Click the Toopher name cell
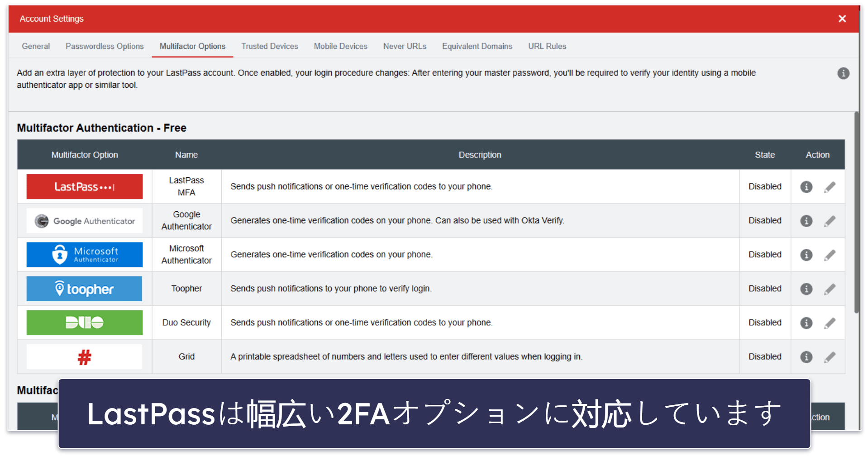Image resolution: width=868 pixels, height=456 pixels. coord(186,289)
